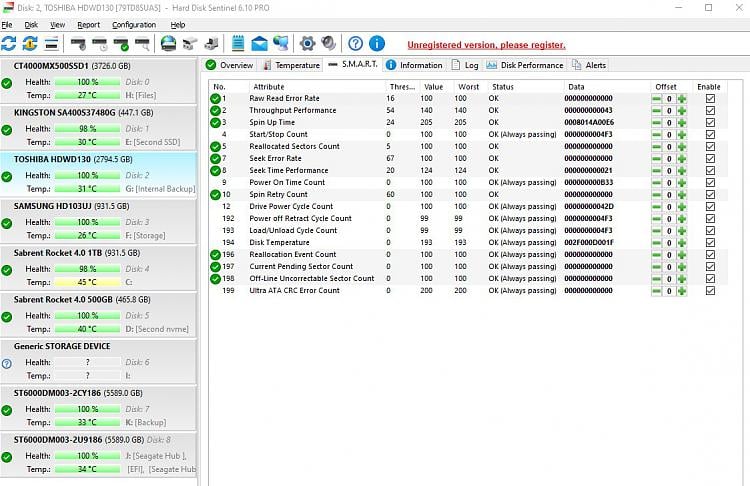The height and width of the screenshot is (486, 750).
Task: Switch to the Temperature tab
Action: 292,65
